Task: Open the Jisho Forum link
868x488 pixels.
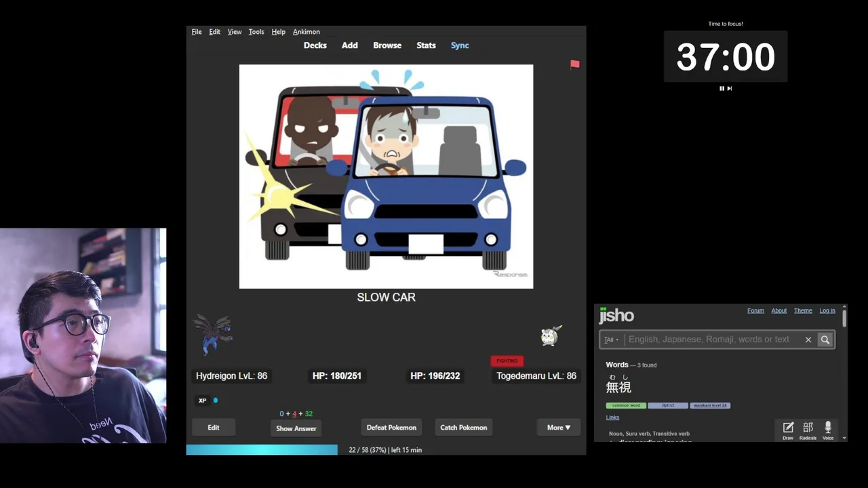Action: click(755, 310)
